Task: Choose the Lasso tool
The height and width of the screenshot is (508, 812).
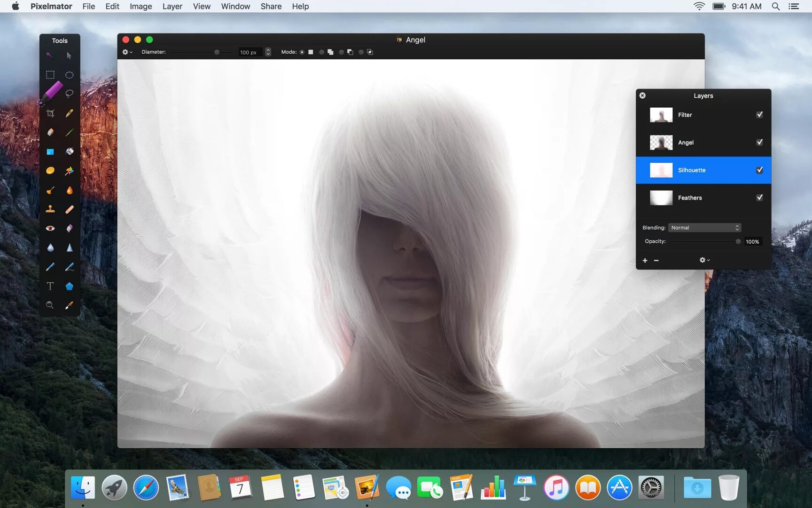Action: (x=69, y=94)
